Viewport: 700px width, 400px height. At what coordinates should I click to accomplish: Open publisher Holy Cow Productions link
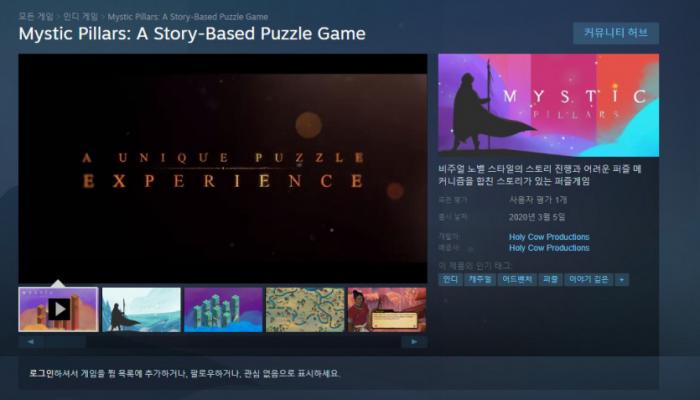549,248
